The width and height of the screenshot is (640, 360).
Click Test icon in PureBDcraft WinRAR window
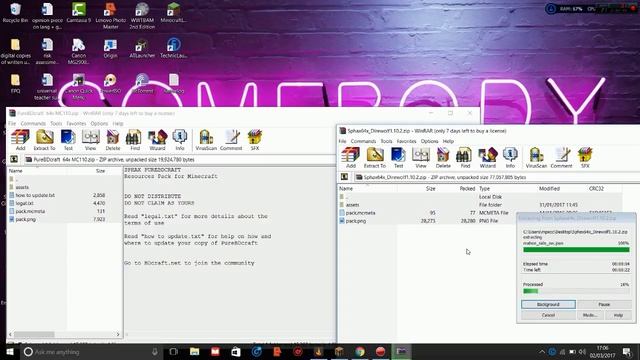coord(68,140)
